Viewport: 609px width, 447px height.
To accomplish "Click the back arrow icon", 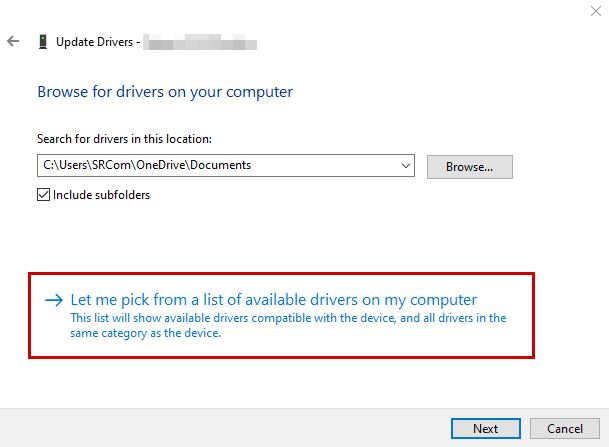I will (x=13, y=42).
